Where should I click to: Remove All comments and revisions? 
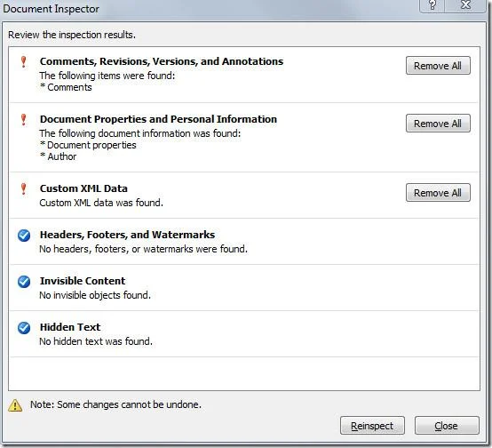[438, 66]
